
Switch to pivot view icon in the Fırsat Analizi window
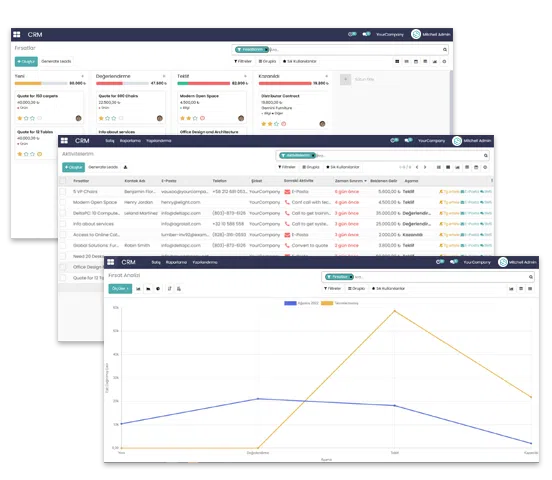521,289
